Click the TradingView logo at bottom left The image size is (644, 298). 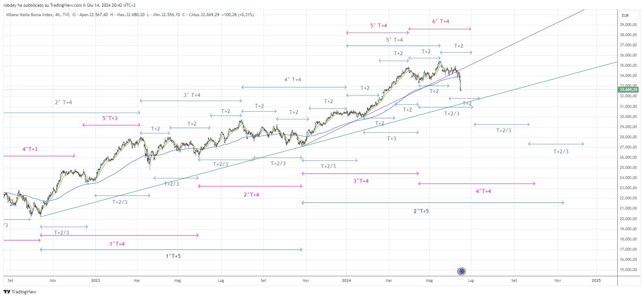click(20, 292)
